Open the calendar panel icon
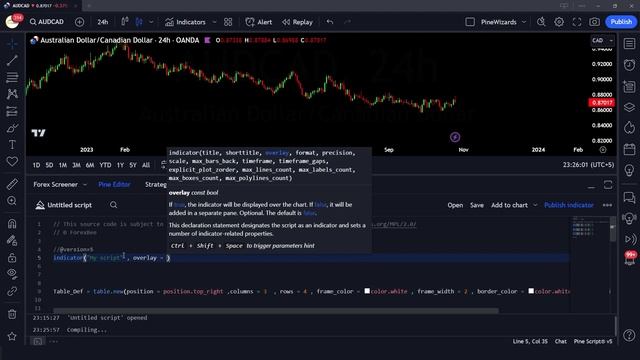 pos(629,149)
